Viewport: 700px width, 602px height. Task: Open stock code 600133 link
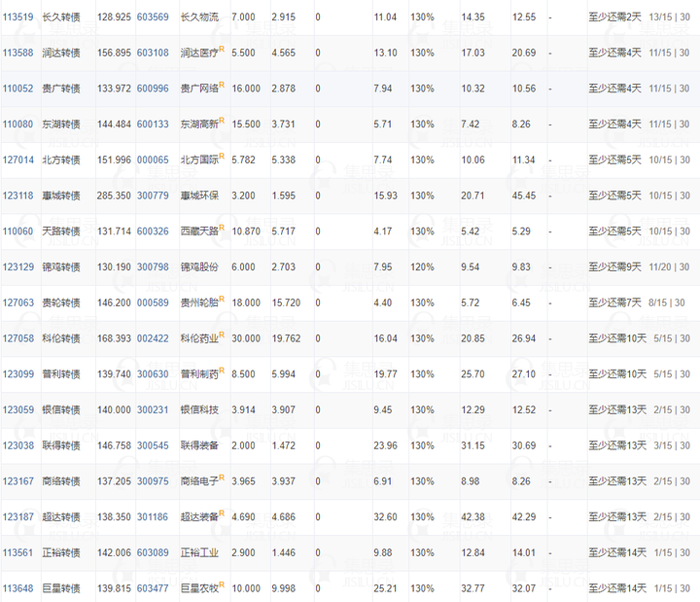153,124
